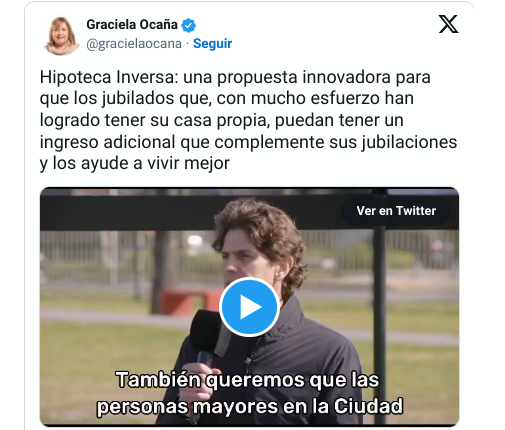505x430 pixels.
Task: Click the caption 'personas mayores en la Ciudad'
Action: point(250,406)
